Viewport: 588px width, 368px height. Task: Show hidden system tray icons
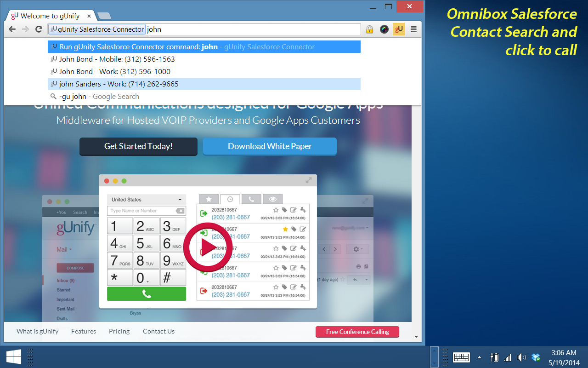click(x=480, y=357)
